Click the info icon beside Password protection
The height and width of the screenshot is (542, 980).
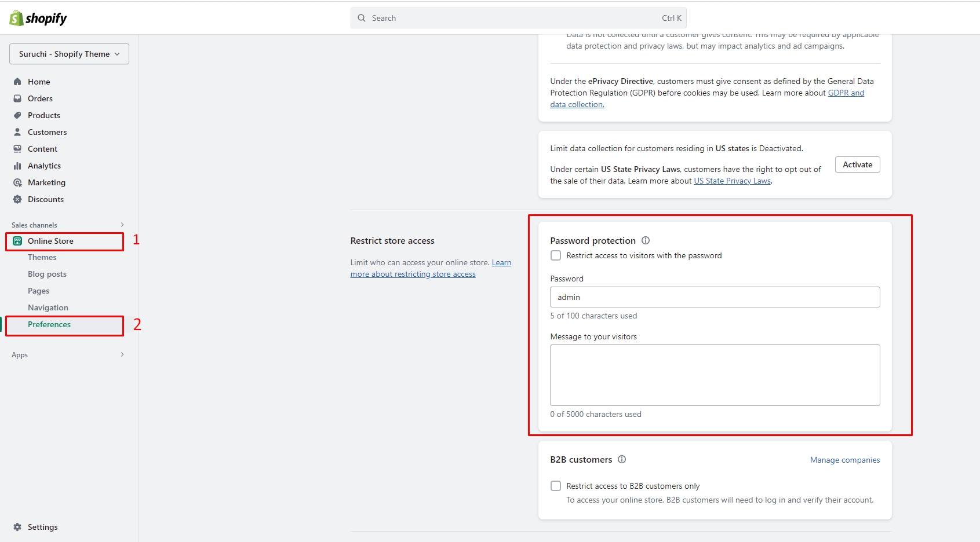646,240
